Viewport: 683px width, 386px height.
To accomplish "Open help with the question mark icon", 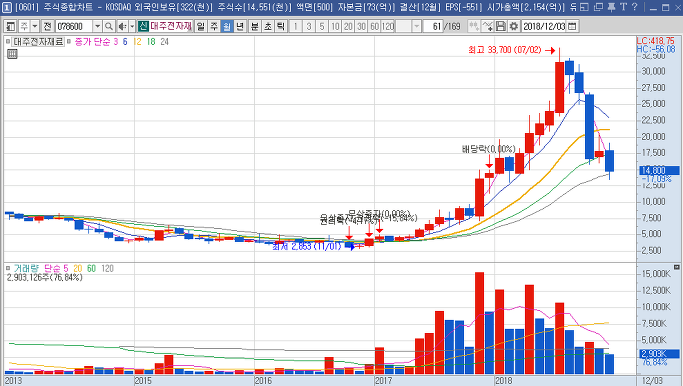I will point(634,7).
